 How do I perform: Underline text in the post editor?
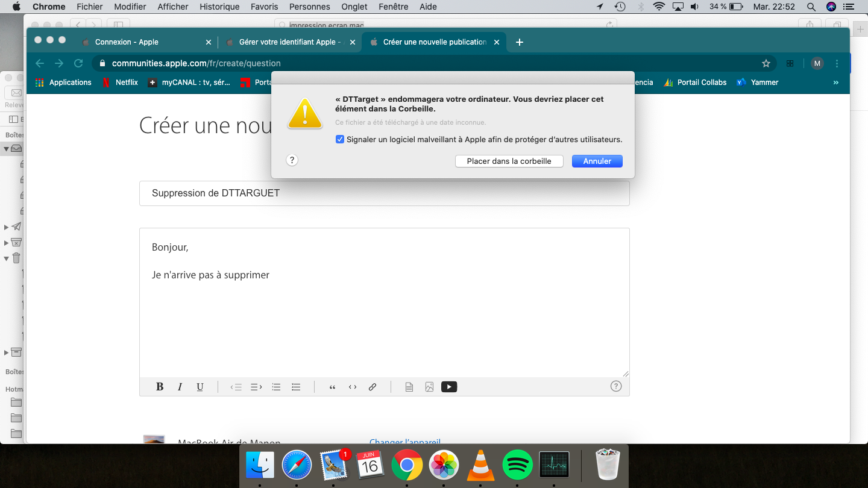pyautogui.click(x=200, y=387)
